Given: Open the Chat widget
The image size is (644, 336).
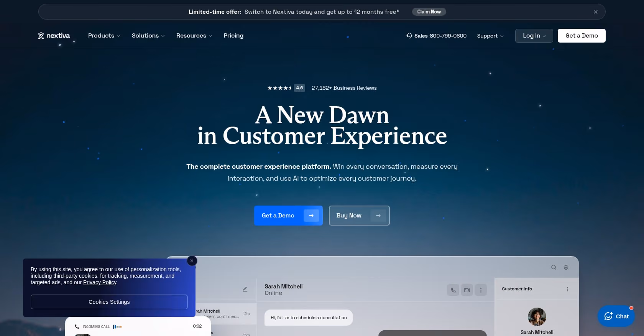Looking at the screenshot, I should [616, 316].
